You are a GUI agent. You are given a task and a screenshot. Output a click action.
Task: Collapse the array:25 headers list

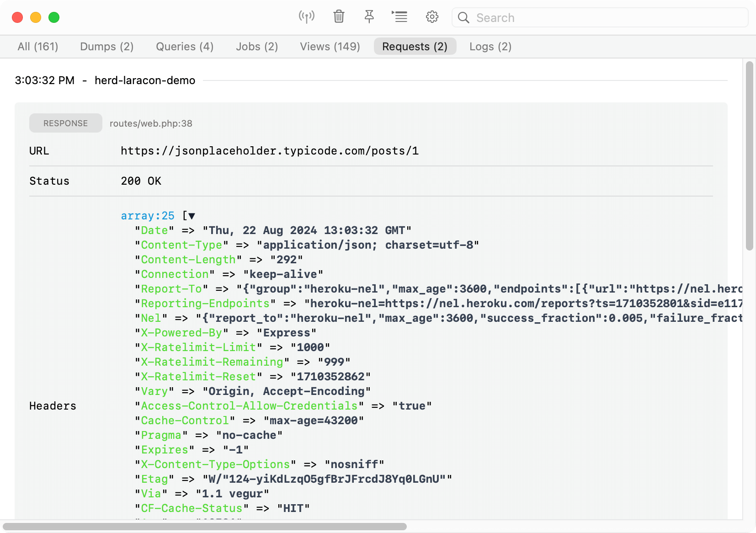pos(192,216)
